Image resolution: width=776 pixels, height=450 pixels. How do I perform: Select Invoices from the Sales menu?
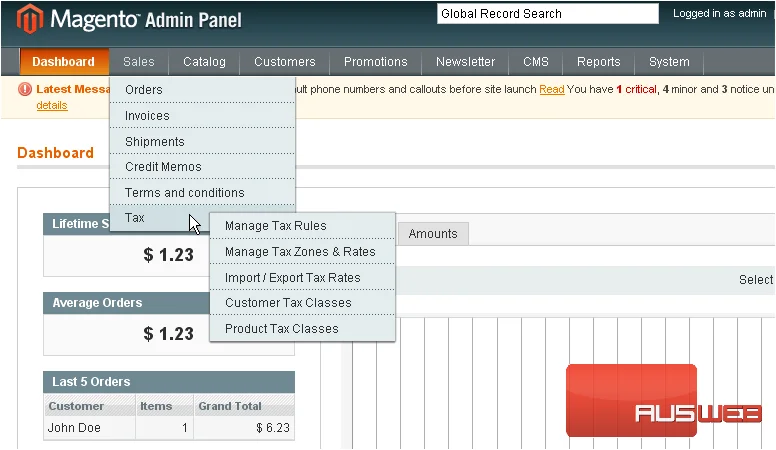coord(202,115)
